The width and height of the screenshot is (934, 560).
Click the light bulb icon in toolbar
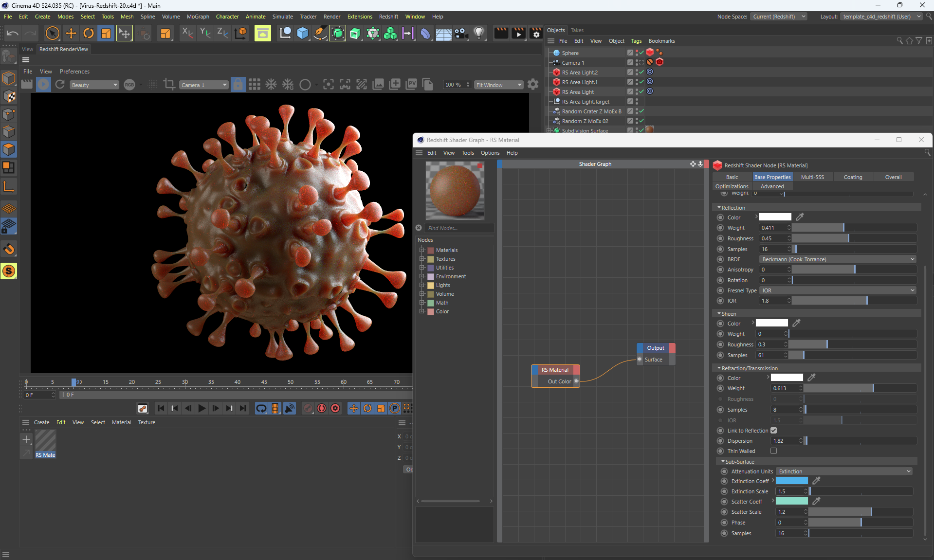click(479, 33)
